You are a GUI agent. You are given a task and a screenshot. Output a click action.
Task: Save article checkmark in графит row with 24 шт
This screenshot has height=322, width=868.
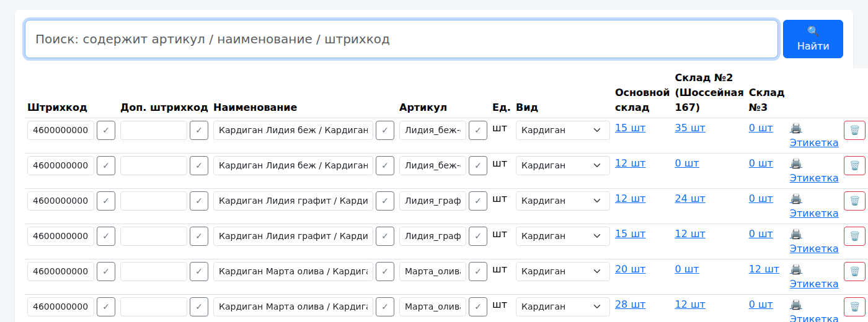point(478,201)
